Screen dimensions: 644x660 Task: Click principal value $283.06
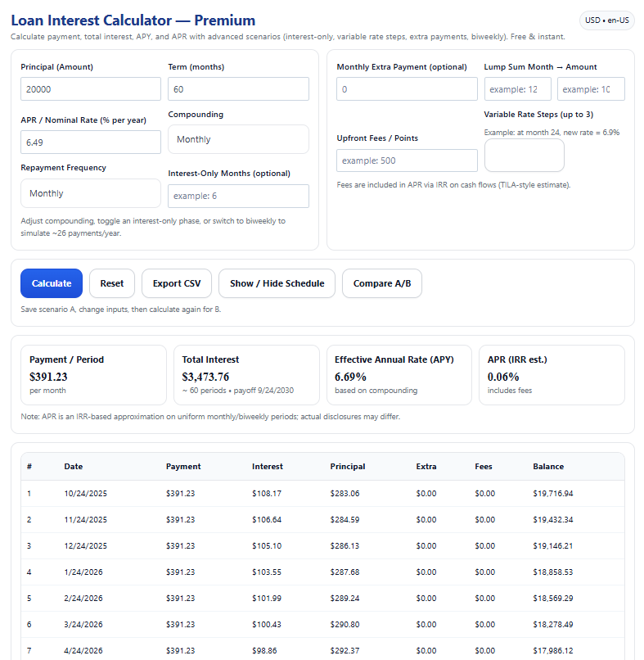(x=345, y=493)
